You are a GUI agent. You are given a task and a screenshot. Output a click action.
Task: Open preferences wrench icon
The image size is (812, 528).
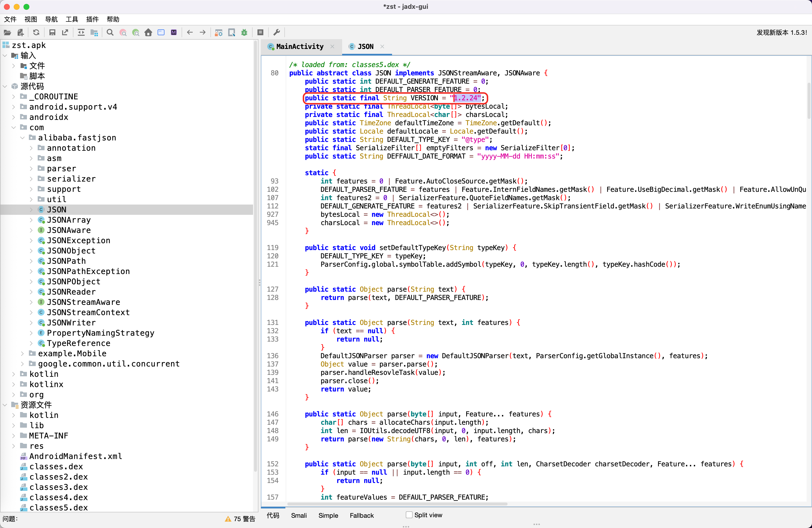click(277, 32)
